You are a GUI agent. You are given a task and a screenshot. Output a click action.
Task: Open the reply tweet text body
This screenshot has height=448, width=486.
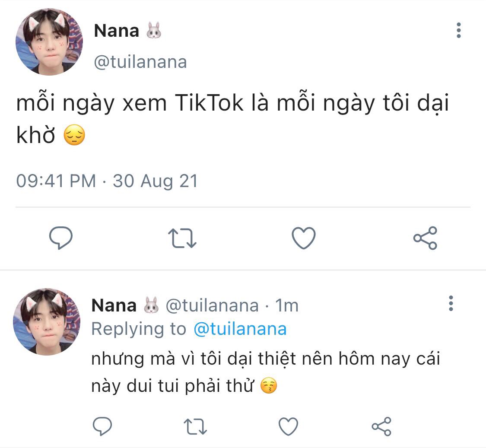(266, 372)
